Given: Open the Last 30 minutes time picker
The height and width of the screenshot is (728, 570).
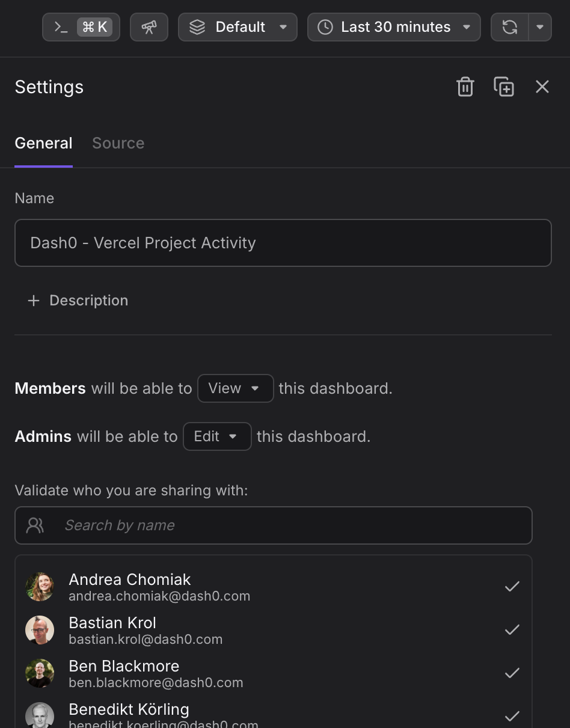Looking at the screenshot, I should pos(394,27).
